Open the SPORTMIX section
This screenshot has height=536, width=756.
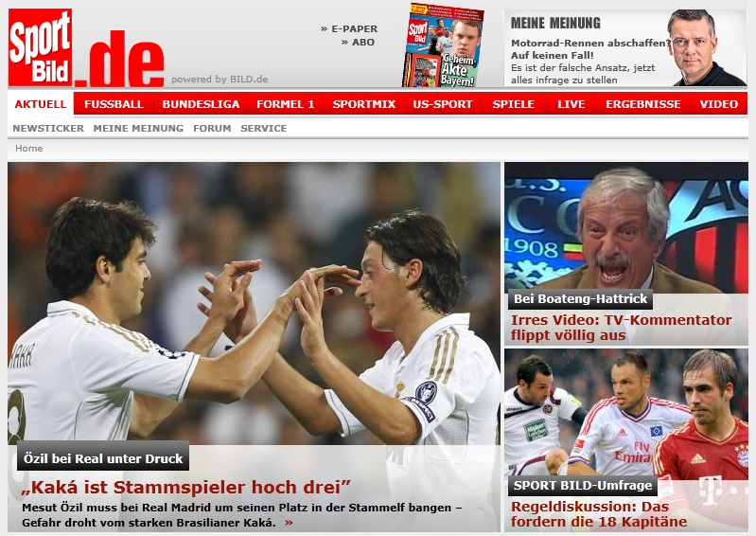[x=364, y=104]
